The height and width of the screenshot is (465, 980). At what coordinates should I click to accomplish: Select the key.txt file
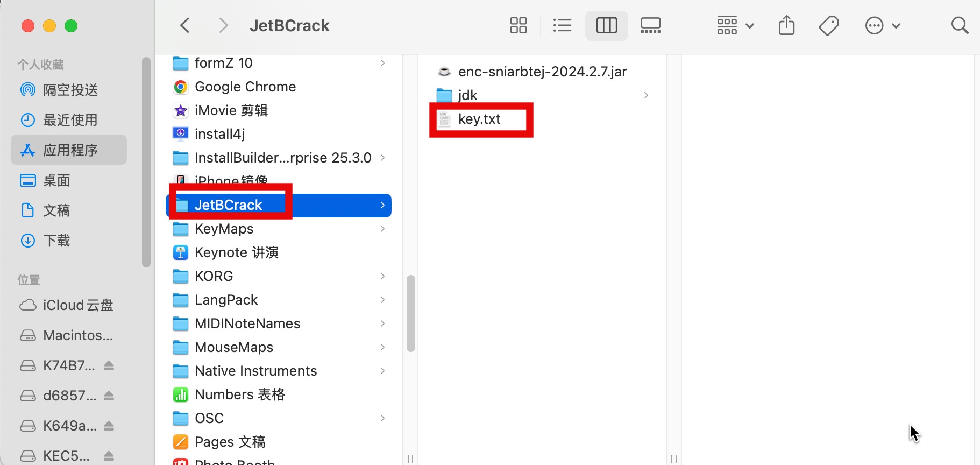479,119
